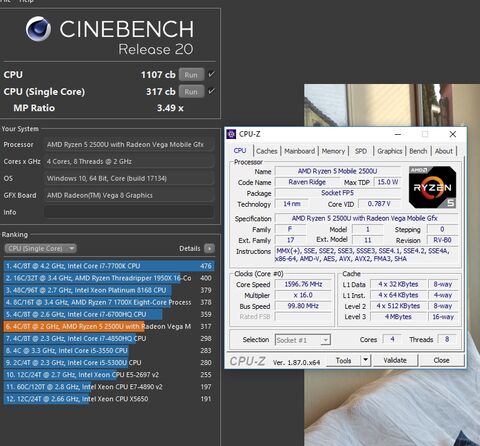
Task: Toggle the CPU test checkbox
Action: [211, 74]
